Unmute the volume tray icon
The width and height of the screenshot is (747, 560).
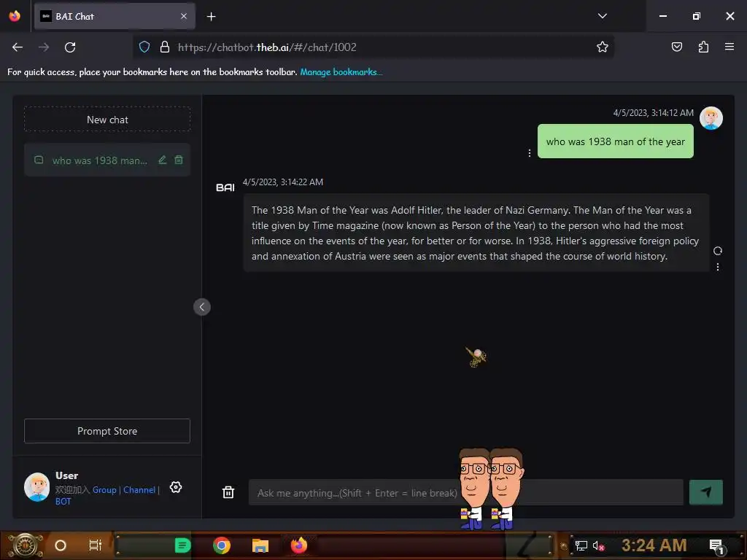point(598,545)
